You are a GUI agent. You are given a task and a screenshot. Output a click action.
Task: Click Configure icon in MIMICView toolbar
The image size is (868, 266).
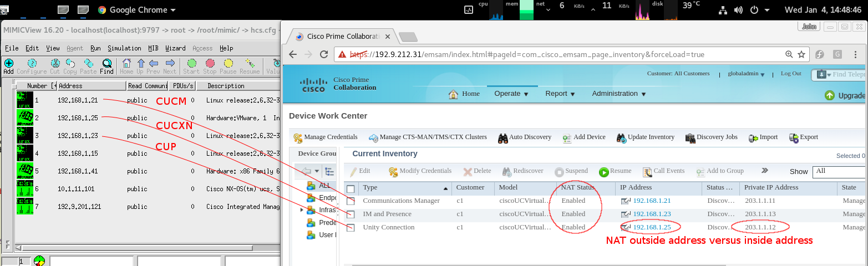(x=32, y=63)
